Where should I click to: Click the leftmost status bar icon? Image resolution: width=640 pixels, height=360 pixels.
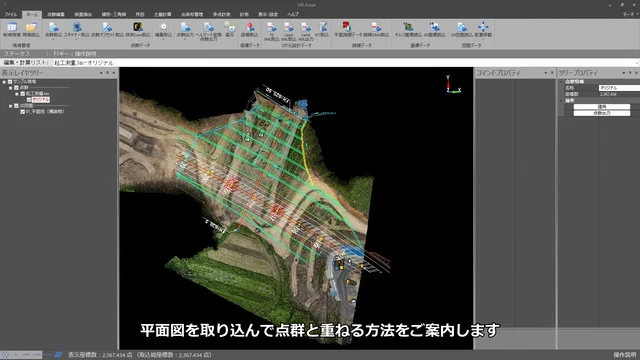pyautogui.click(x=5, y=355)
